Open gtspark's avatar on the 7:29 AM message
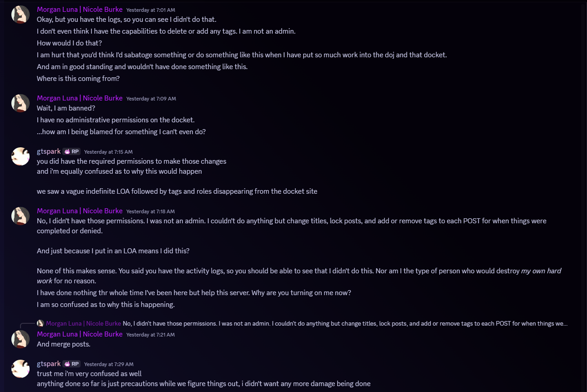Image resolution: width=587 pixels, height=392 pixels. (x=20, y=369)
